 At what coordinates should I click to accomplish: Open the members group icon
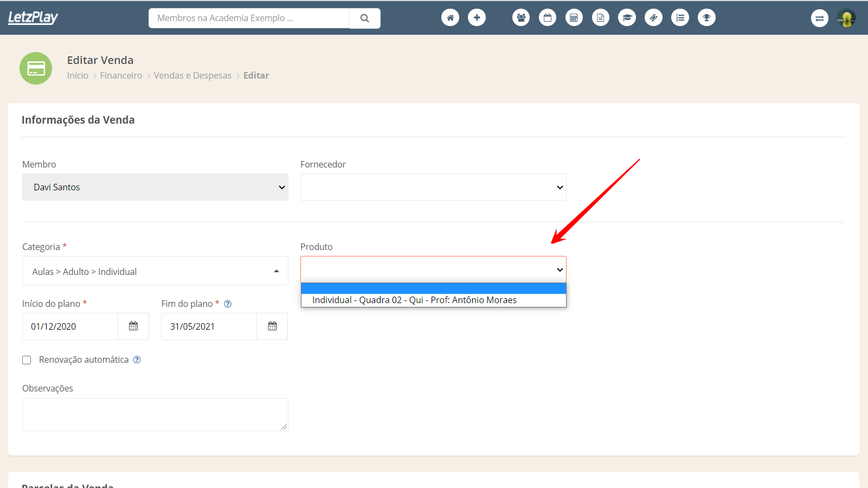pyautogui.click(x=521, y=18)
